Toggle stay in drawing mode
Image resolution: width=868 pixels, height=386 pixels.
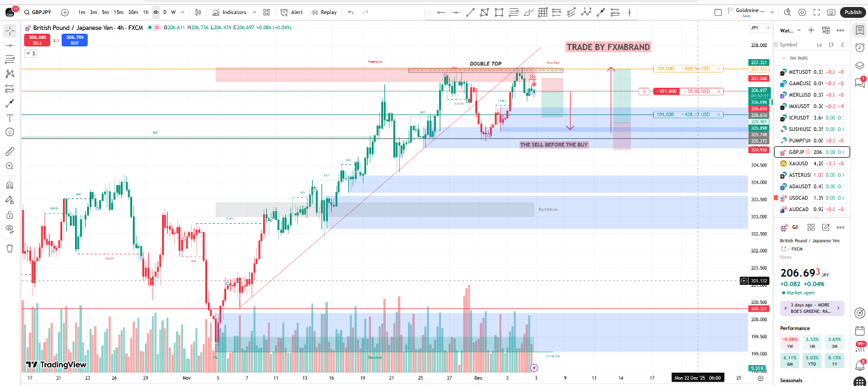pyautogui.click(x=10, y=200)
